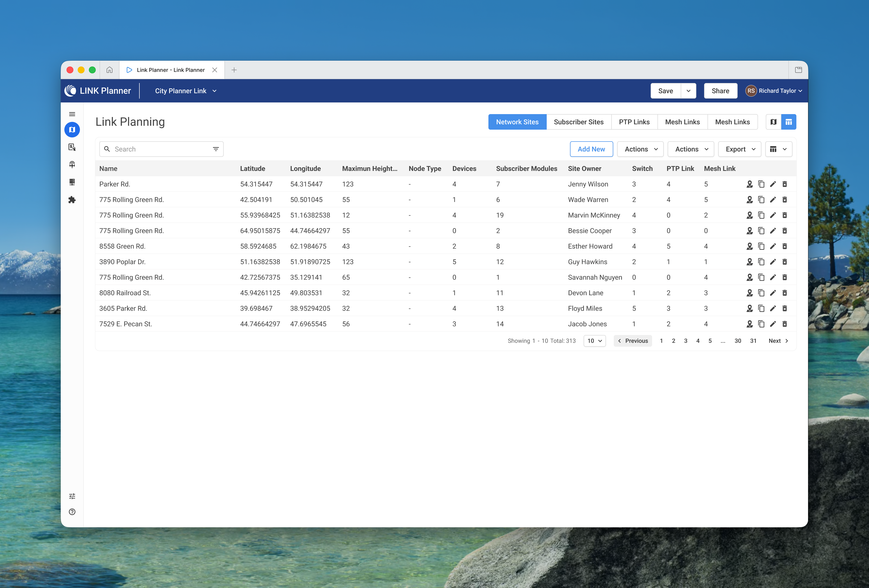Viewport: 869px width, 588px height.
Task: Click the home icon in tab bar
Action: [110, 70]
